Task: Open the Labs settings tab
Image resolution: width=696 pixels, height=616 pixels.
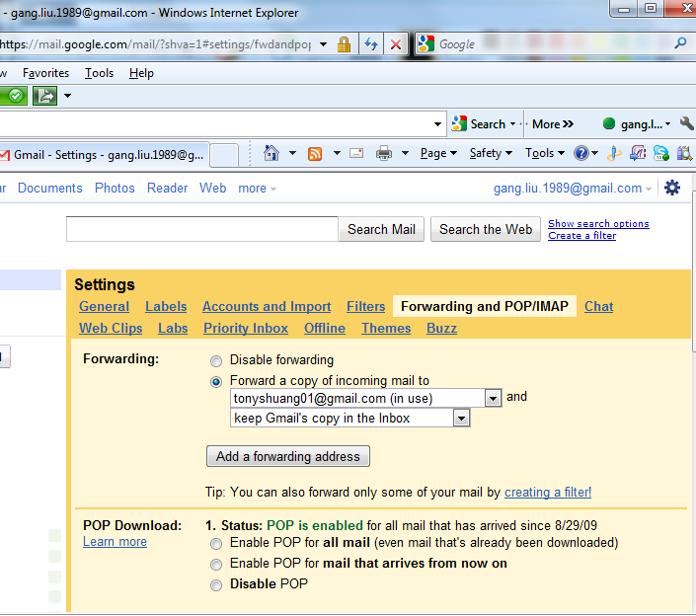Action: click(173, 328)
